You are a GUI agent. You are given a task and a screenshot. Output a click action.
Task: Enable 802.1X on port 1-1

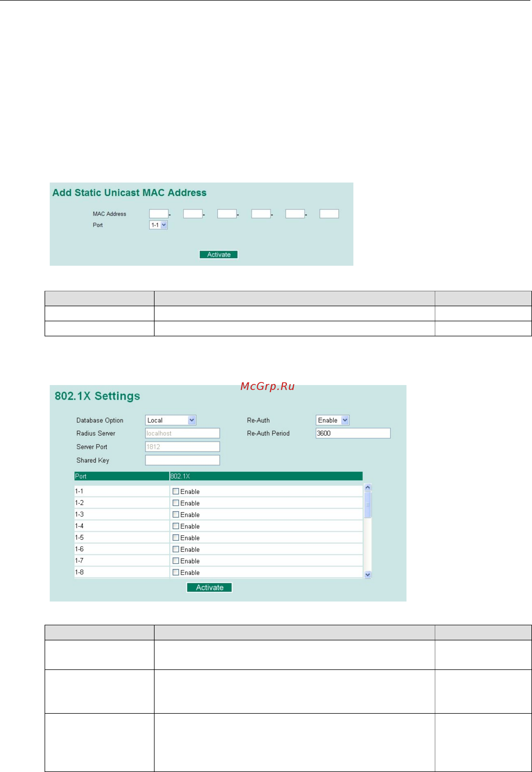[x=176, y=491]
